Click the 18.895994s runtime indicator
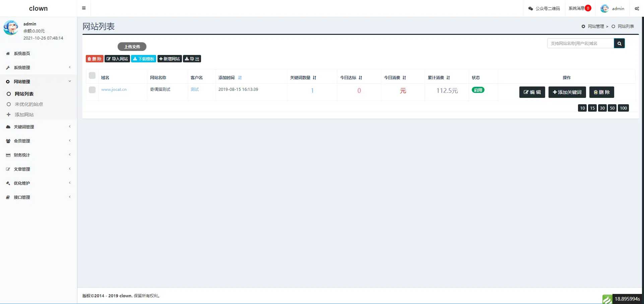This screenshot has width=644, height=304. 627,299
